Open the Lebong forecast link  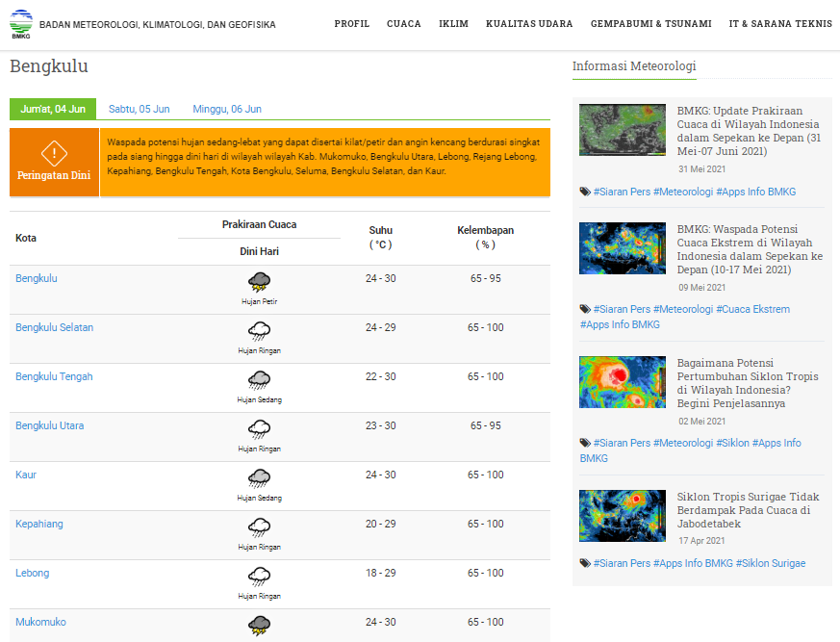32,573
